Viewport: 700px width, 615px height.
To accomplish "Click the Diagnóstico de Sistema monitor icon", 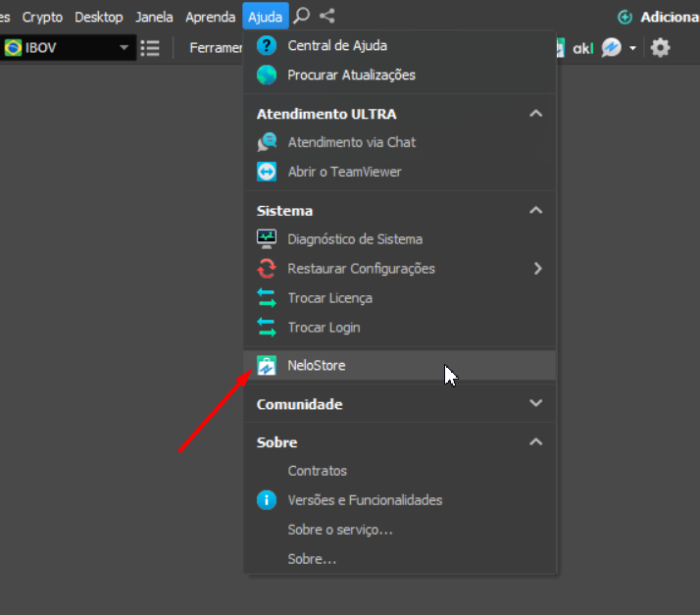I will [267, 239].
